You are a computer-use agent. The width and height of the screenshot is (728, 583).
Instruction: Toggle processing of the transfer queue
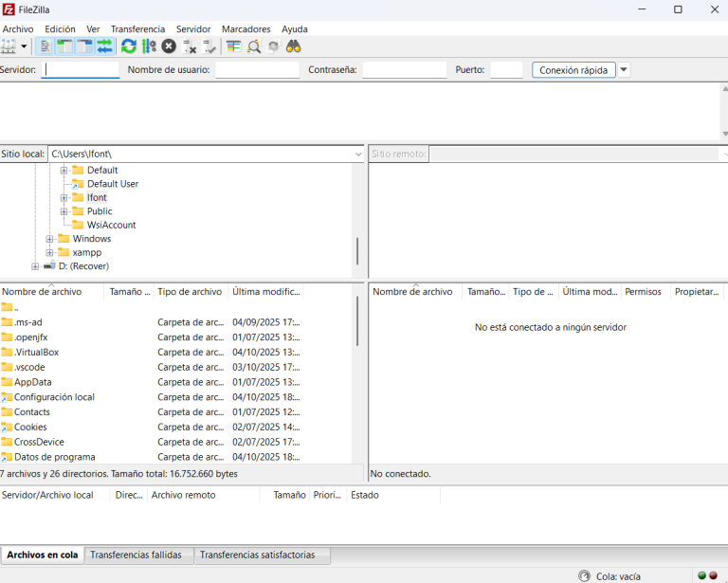pos(149,46)
